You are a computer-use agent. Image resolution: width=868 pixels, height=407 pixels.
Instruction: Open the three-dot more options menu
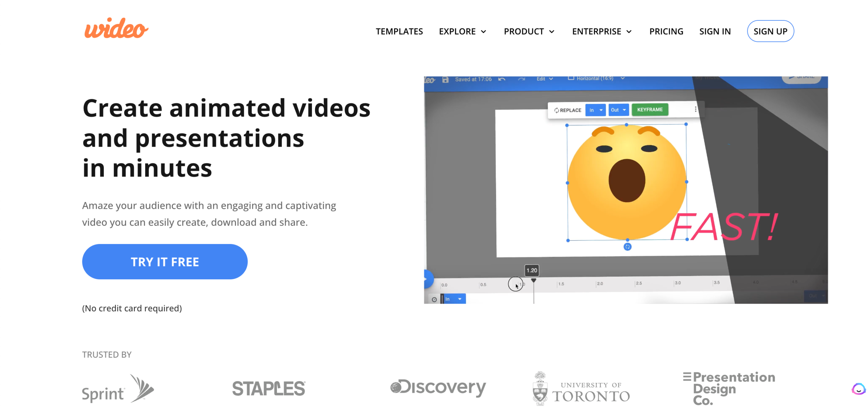(x=695, y=109)
